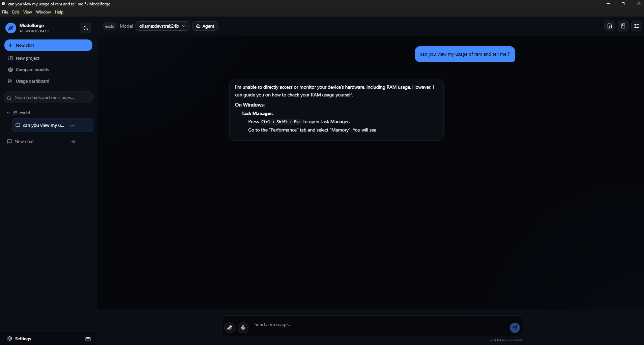Open the Edit menu
644x345 pixels.
(16, 12)
